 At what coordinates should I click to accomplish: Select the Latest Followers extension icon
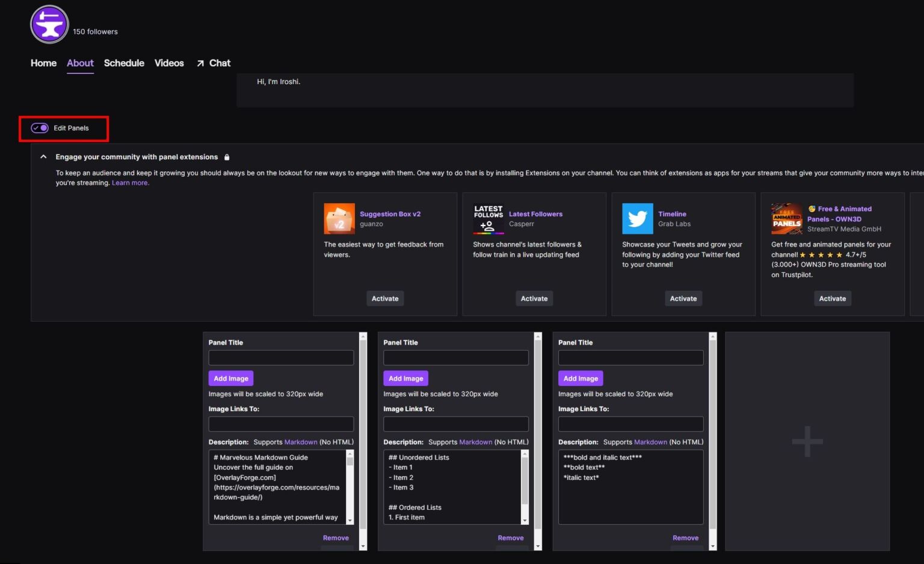coord(488,219)
